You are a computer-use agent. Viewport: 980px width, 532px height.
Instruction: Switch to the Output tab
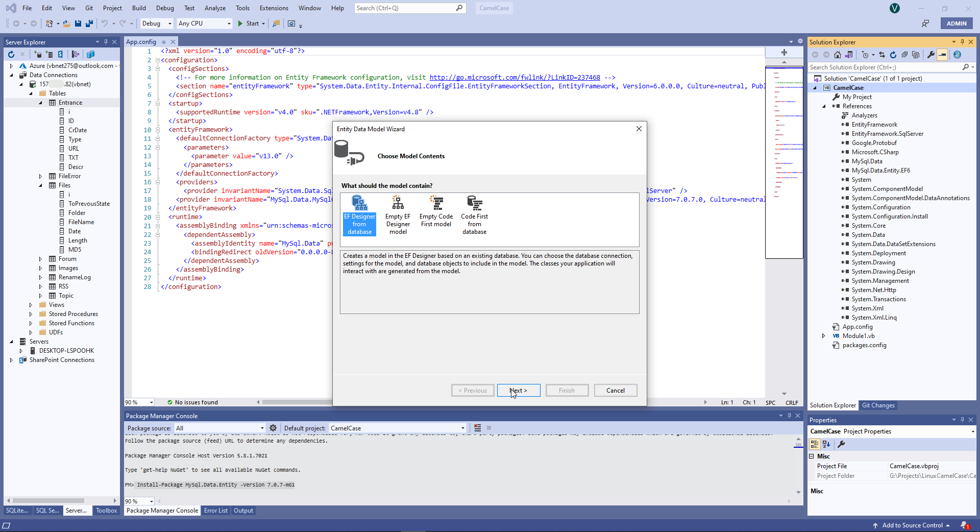[243, 511]
